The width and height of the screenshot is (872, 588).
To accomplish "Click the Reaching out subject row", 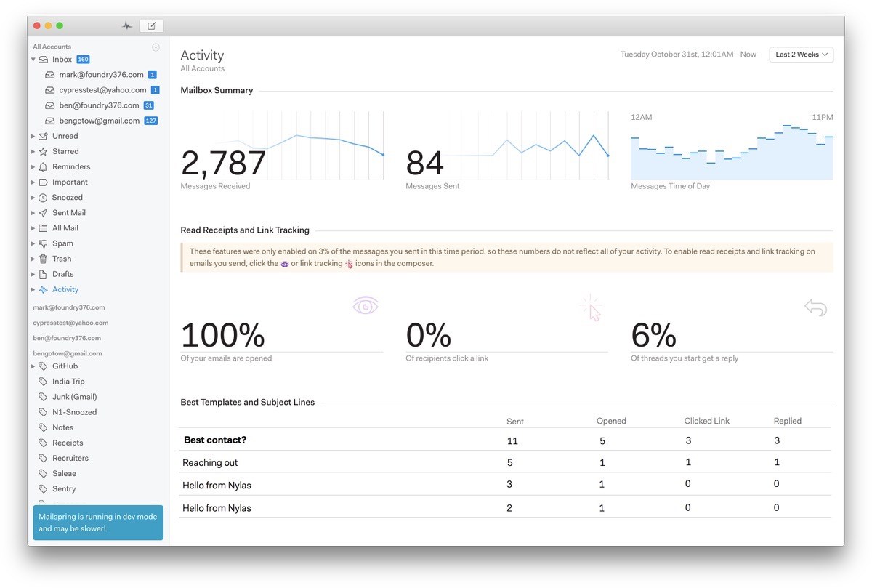I will [x=210, y=462].
